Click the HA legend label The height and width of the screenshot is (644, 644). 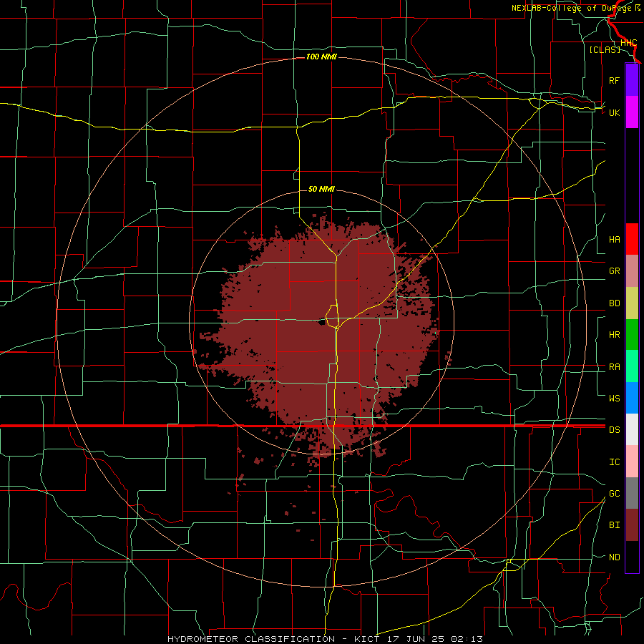pyautogui.click(x=614, y=240)
